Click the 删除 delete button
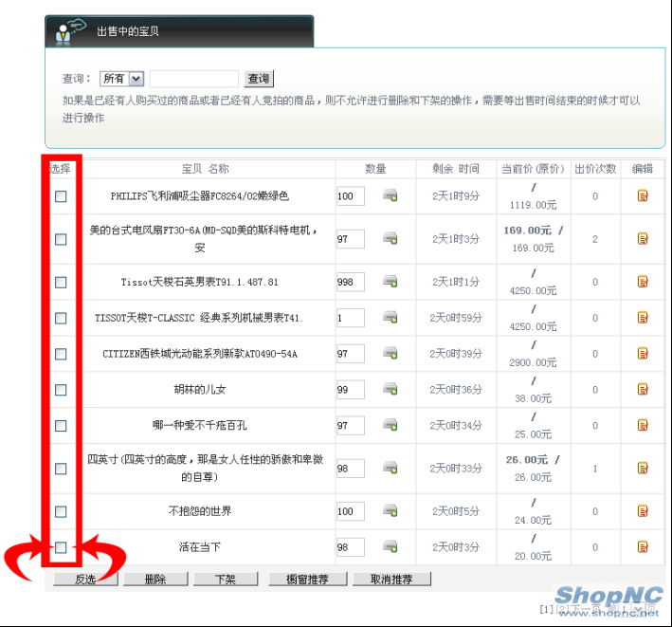 (155, 579)
